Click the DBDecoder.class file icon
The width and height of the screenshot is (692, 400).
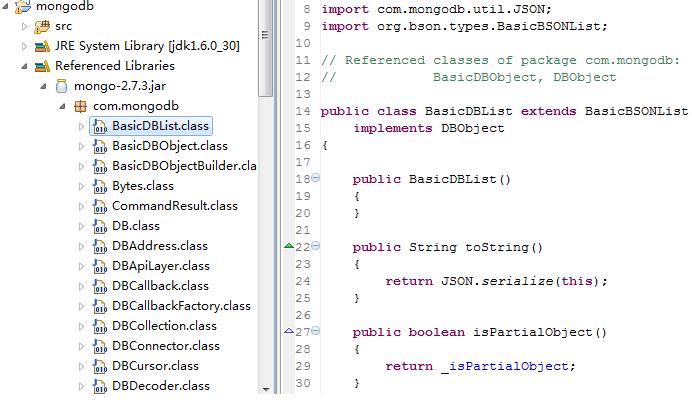[100, 386]
